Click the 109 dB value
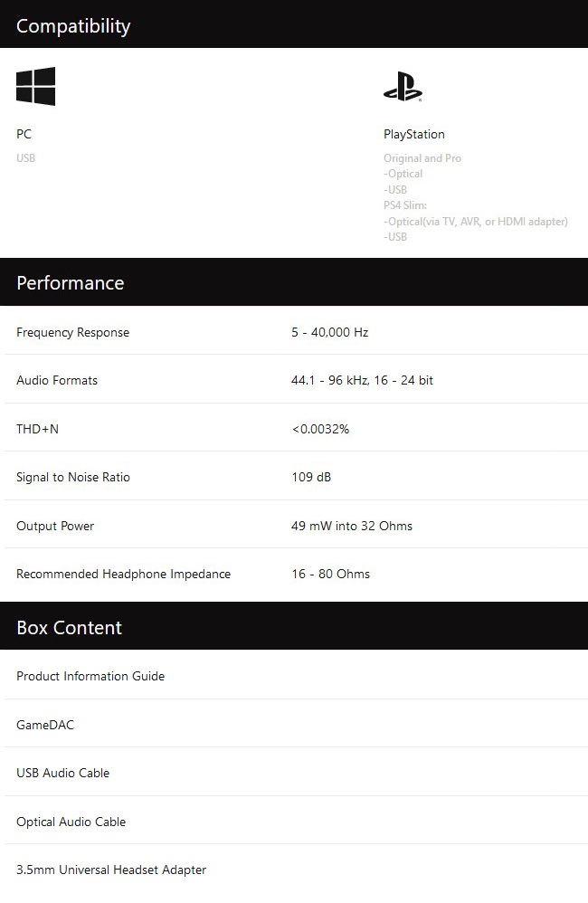This screenshot has width=588, height=903. coord(311,477)
